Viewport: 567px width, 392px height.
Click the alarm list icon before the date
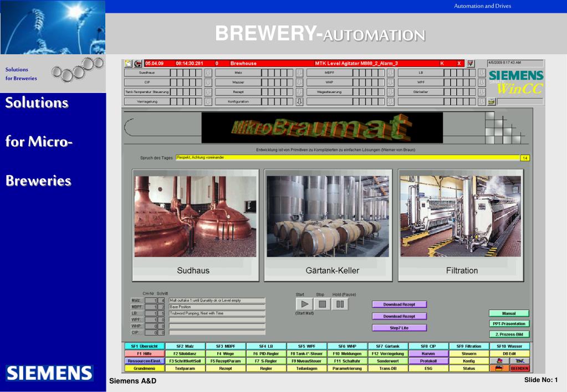click(x=129, y=63)
